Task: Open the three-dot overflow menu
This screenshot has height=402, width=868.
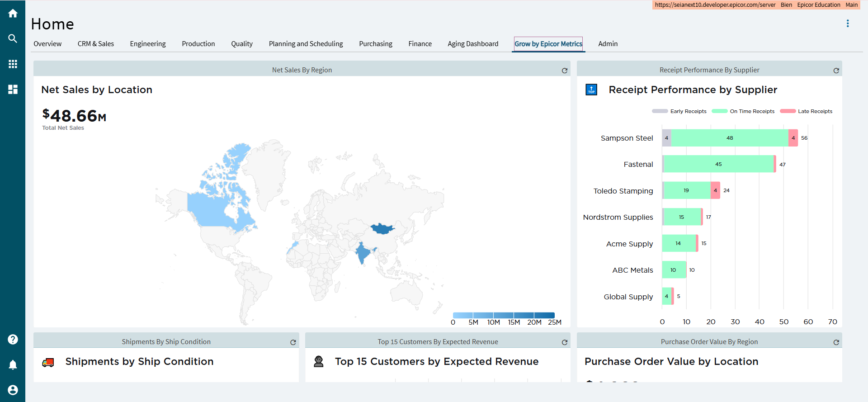Action: coord(848,24)
